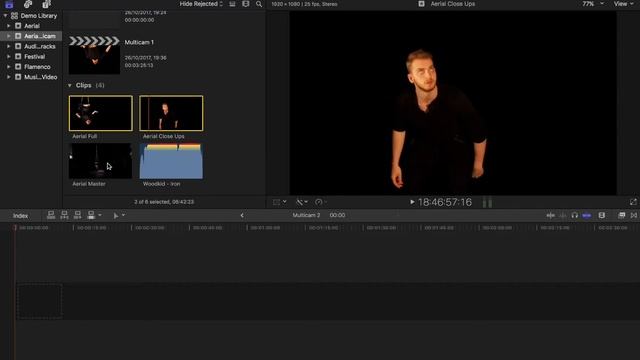Toggle filmstrip/list view in the browser
The image size is (640, 360).
point(246,4)
